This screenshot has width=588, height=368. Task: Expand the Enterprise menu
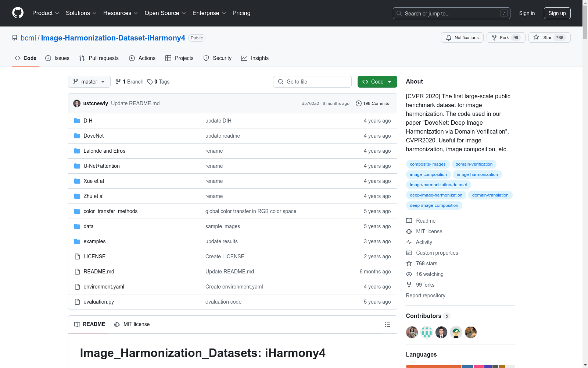209,13
